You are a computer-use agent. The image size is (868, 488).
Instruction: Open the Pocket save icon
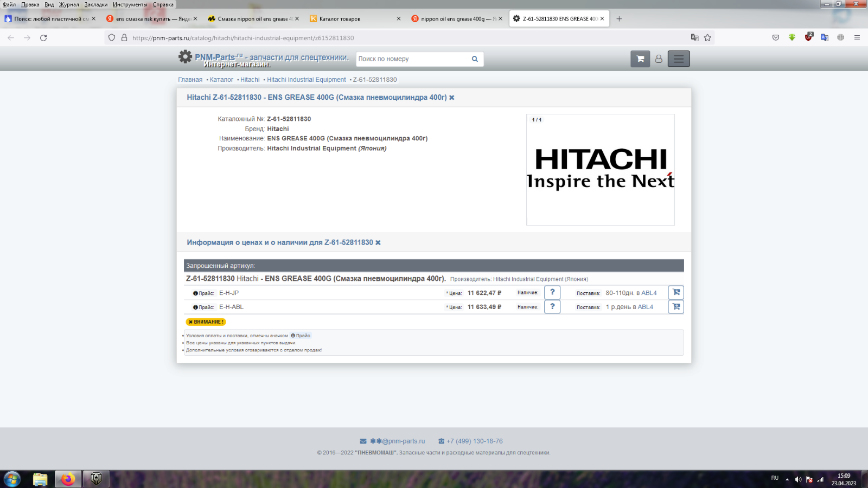pos(776,38)
